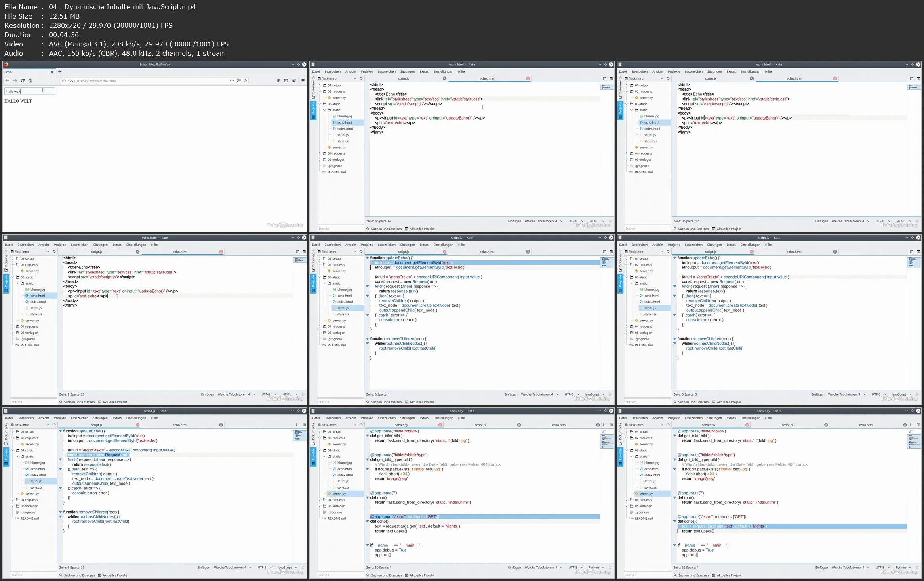Fold 'def echo()' marker in Zeile 30 Kate window
This screenshot has height=581, width=924.
(368, 521)
